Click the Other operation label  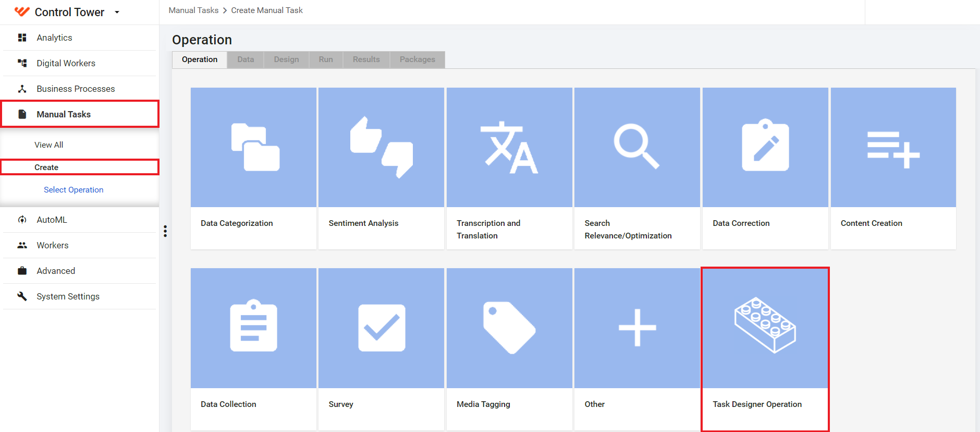coord(595,404)
